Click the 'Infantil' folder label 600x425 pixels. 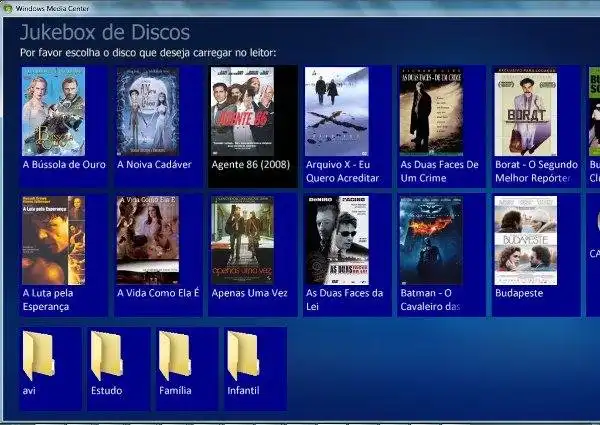[243, 391]
